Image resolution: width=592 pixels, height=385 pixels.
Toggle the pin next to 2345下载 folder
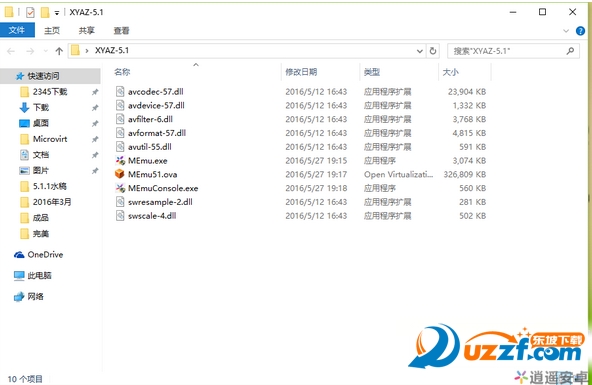[95, 92]
